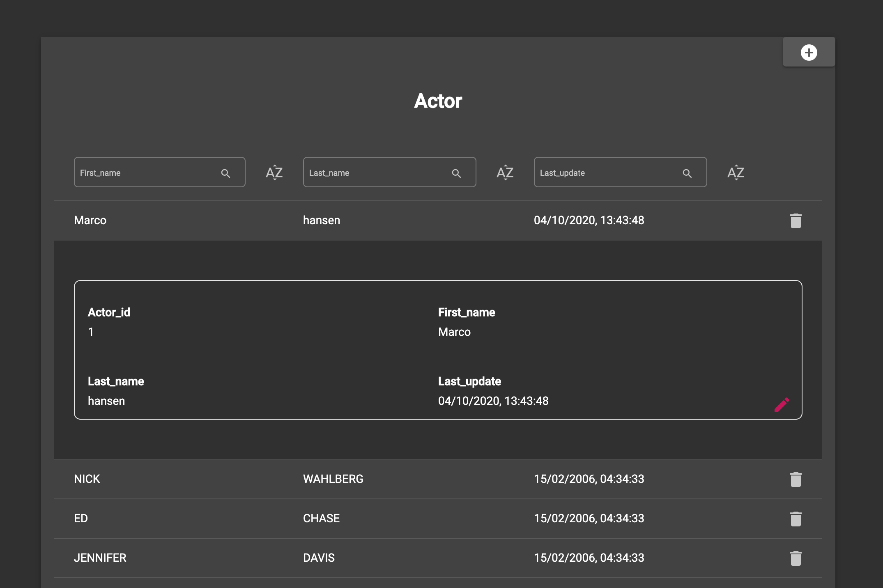Click the delete icon for ED CHASE
Viewport: 883px width, 588px height.
(x=796, y=518)
